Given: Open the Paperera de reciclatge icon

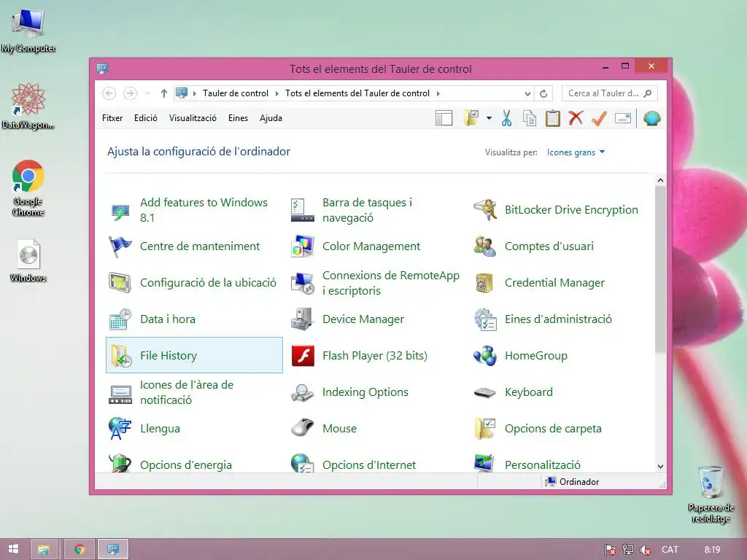Looking at the screenshot, I should pyautogui.click(x=711, y=494).
